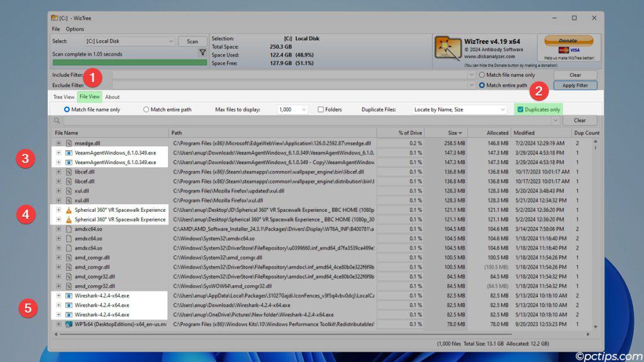Click amd_comgr32.dll icon in SysWOW64 row
Viewport: 644px width, 362px height.
point(69,286)
